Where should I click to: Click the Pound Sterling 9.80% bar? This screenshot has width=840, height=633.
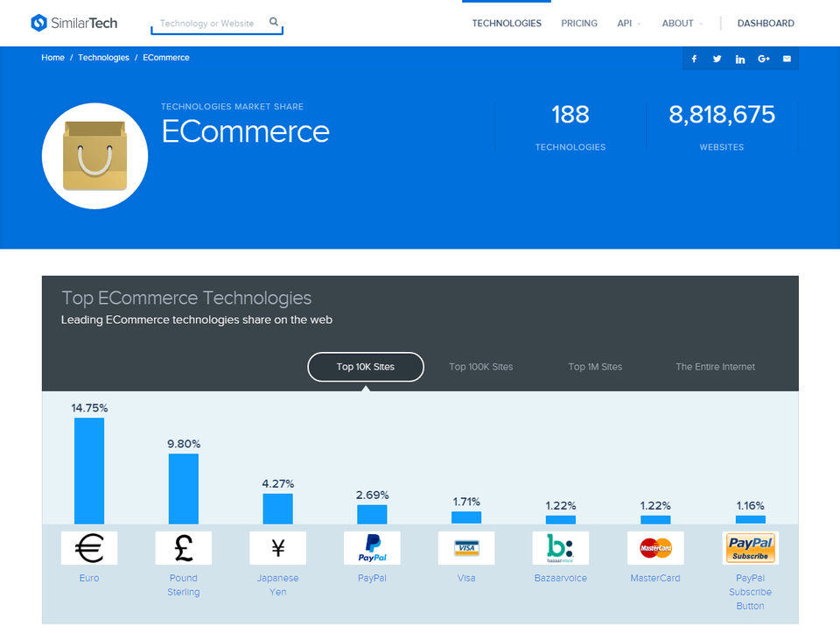point(183,489)
